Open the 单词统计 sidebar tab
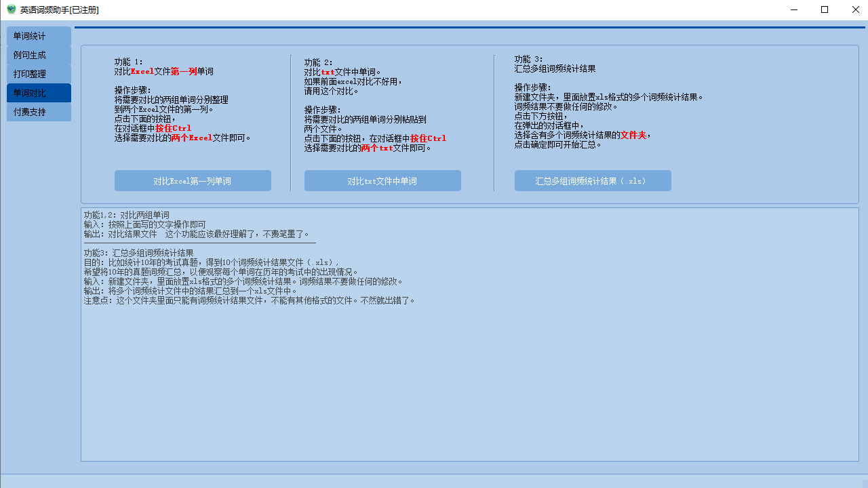The image size is (868, 488). 38,36
